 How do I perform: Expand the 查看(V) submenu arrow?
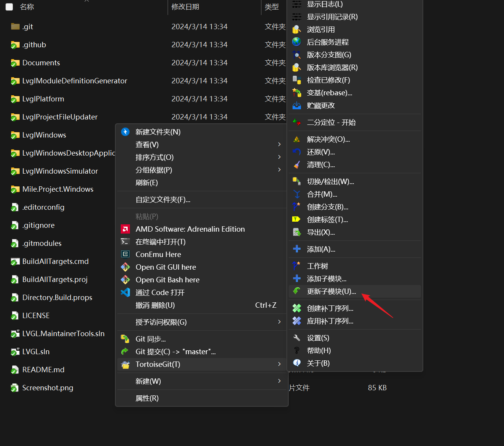click(x=279, y=144)
